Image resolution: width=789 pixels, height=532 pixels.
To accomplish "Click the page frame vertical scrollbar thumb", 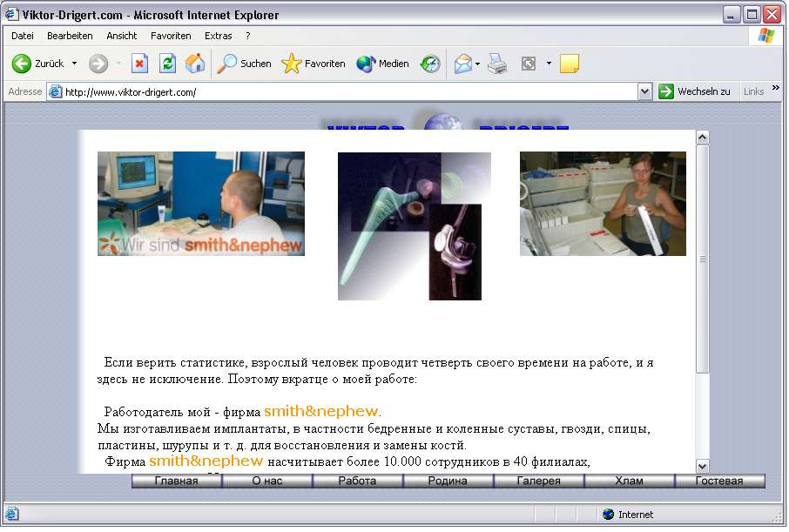I will [703, 259].
